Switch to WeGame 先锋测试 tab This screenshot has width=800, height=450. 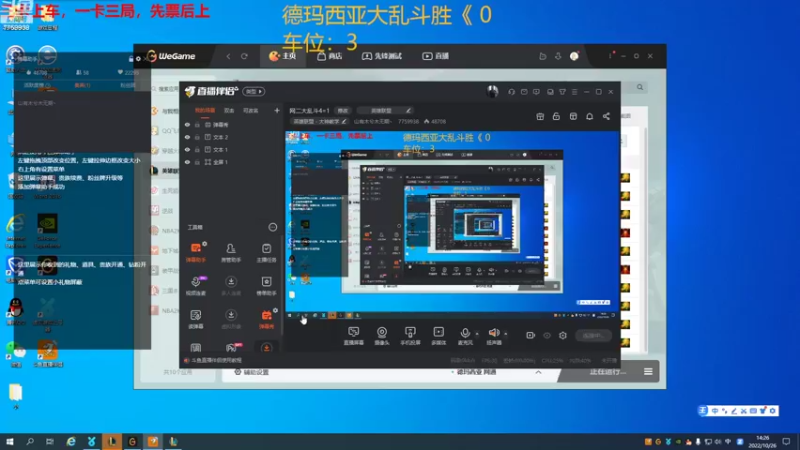click(x=382, y=56)
